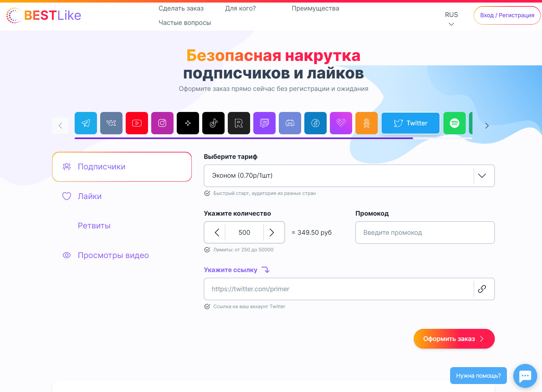The width and height of the screenshot is (542, 392).
Task: Click the people icon beside Подписчики
Action: tap(67, 167)
